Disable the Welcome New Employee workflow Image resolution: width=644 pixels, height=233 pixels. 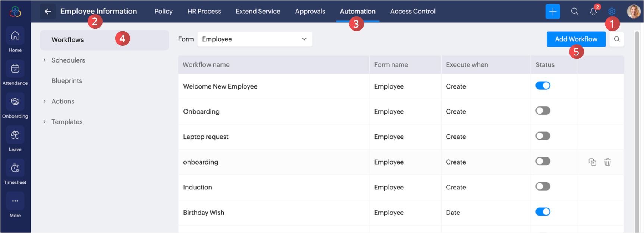tap(543, 86)
